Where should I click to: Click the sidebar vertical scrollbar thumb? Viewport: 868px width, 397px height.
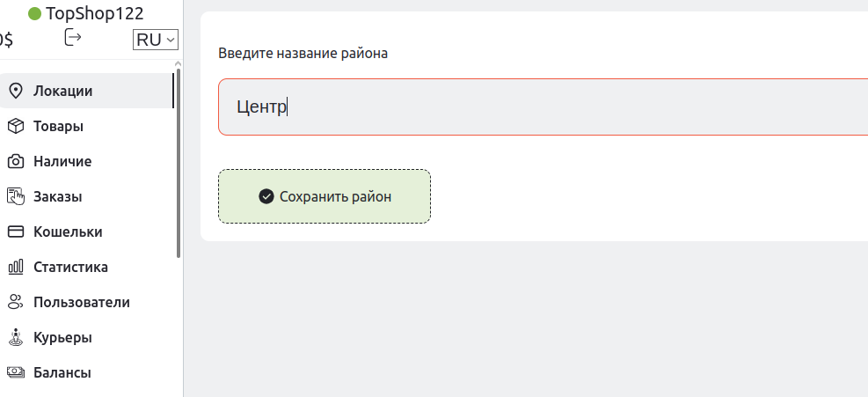178,167
